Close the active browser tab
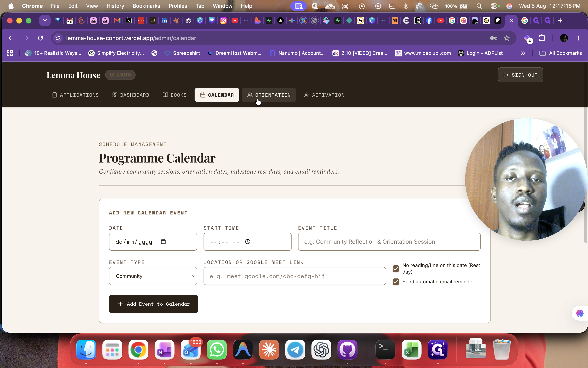This screenshot has width=588, height=368. point(511,20)
